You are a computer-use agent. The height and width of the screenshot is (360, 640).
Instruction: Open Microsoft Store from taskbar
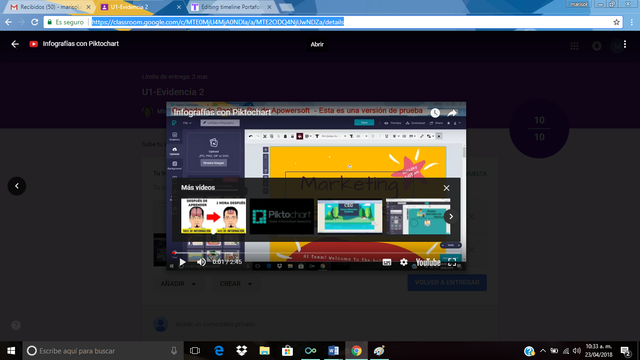tap(287, 351)
